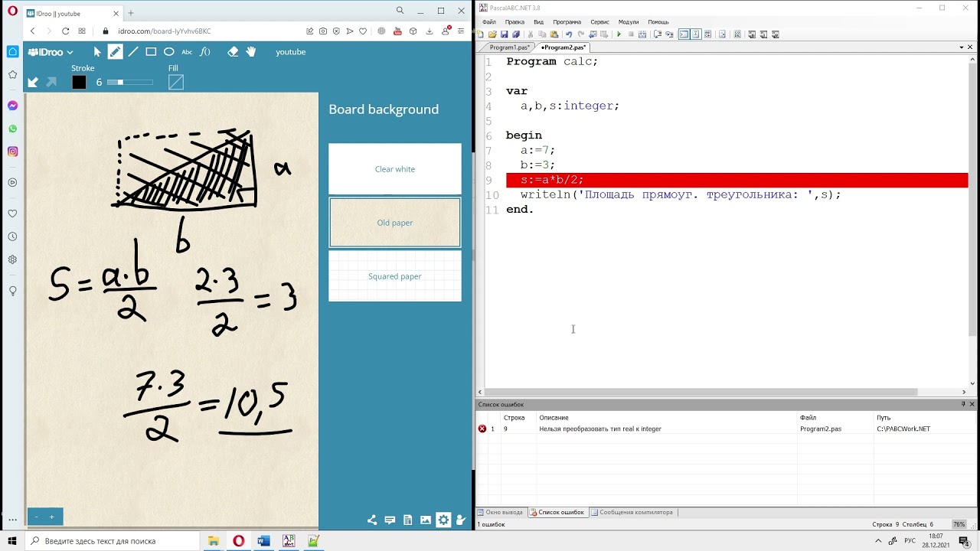This screenshot has width=980, height=551.
Task: Adjust the stroke width slider
Action: (x=130, y=83)
